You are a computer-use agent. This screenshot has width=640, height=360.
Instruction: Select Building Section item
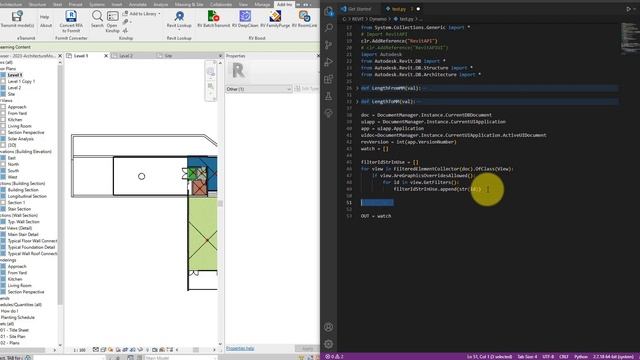point(23,190)
